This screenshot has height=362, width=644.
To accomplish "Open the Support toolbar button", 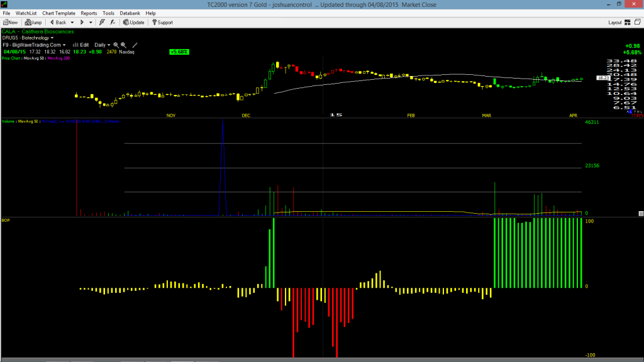I will [163, 23].
